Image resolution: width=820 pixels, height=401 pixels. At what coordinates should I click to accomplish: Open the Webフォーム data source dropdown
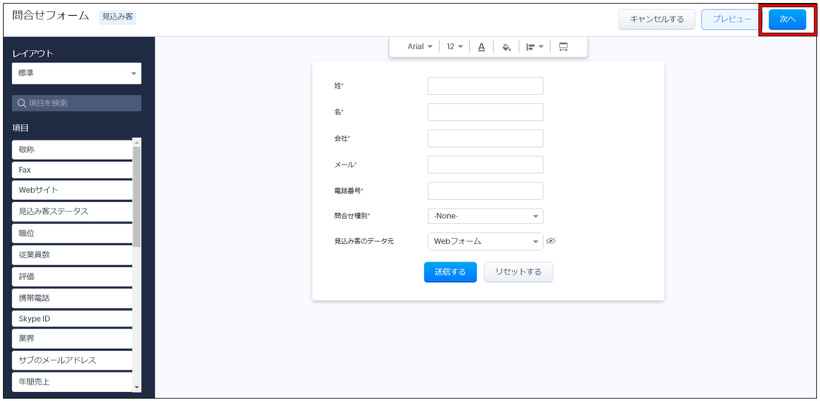coord(485,241)
